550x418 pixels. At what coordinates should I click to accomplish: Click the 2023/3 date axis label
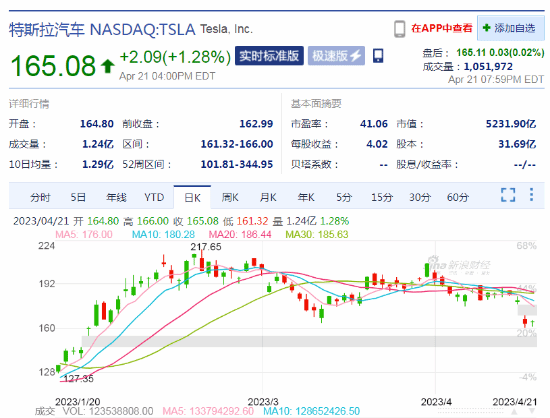263,402
